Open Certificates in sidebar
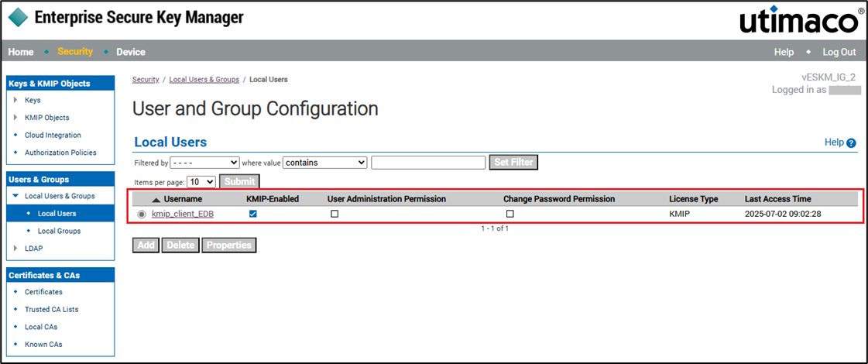 pos(43,292)
